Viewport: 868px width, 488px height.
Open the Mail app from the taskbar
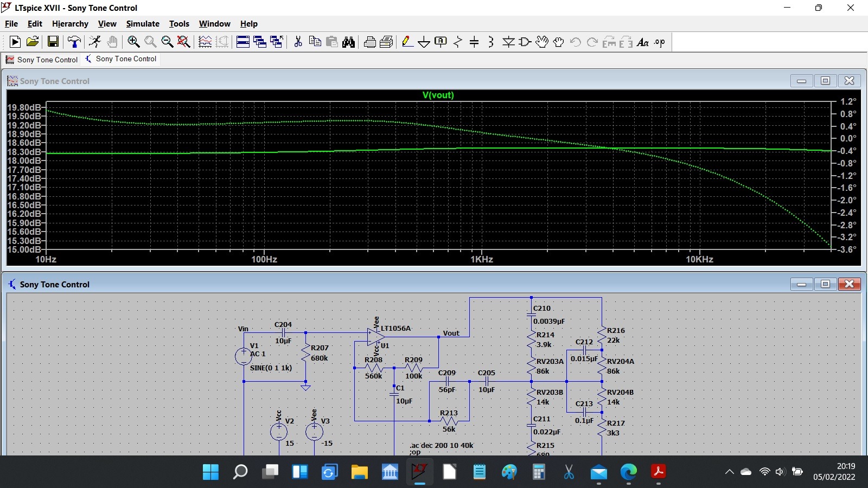tap(599, 472)
